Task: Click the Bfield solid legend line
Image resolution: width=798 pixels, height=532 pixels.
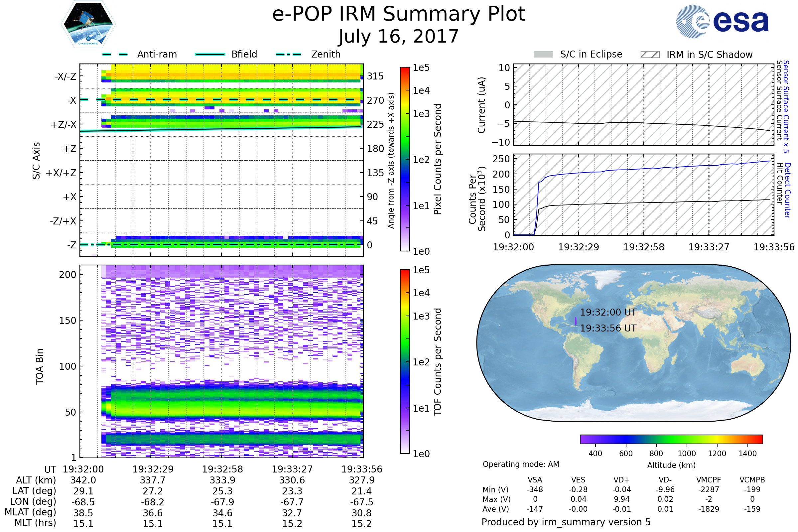Action: coord(210,54)
